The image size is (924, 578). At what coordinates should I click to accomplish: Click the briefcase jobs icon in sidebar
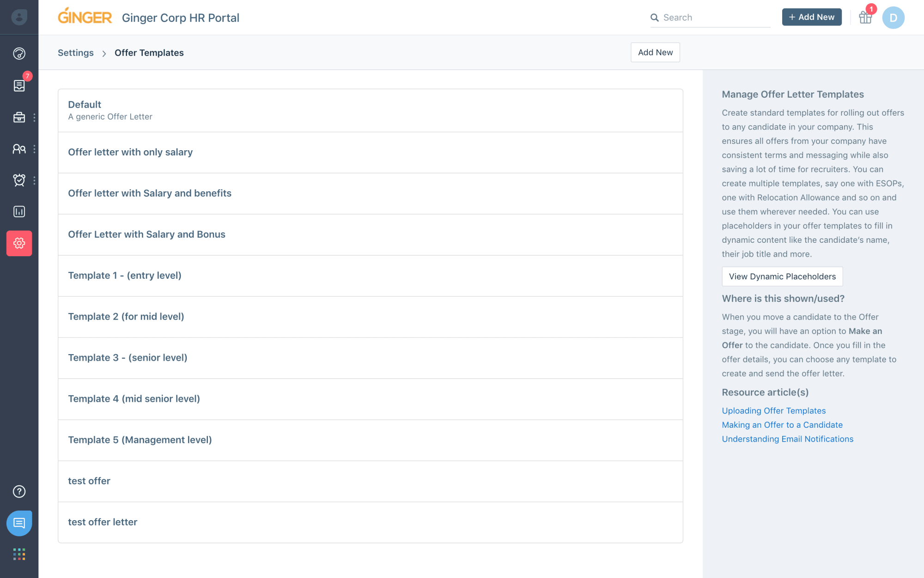pyautogui.click(x=19, y=117)
